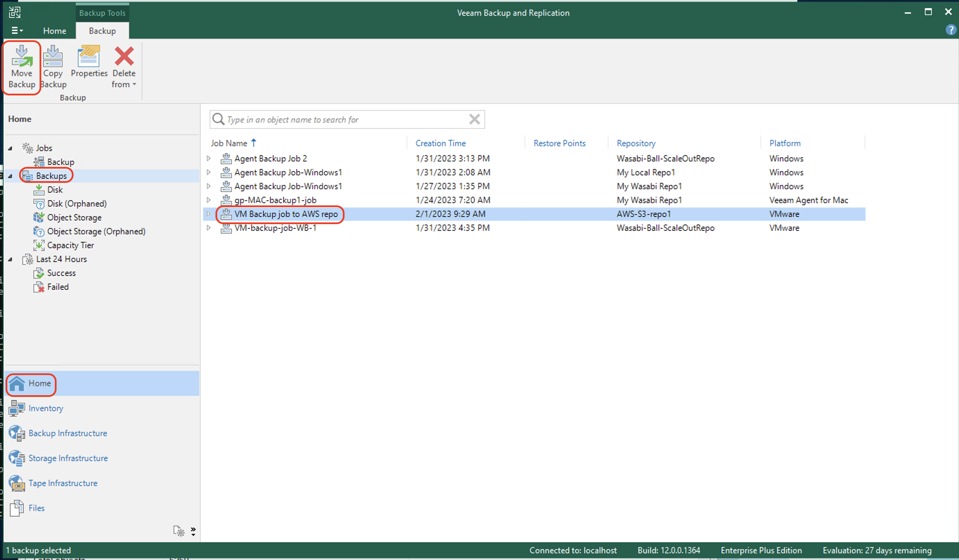Viewport: 959px width, 560px height.
Task: Sort by Job Name column header
Action: (229, 143)
